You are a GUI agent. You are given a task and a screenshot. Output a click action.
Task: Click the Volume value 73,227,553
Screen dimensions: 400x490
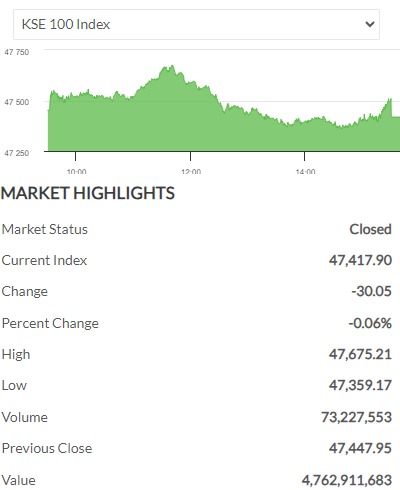[356, 417]
